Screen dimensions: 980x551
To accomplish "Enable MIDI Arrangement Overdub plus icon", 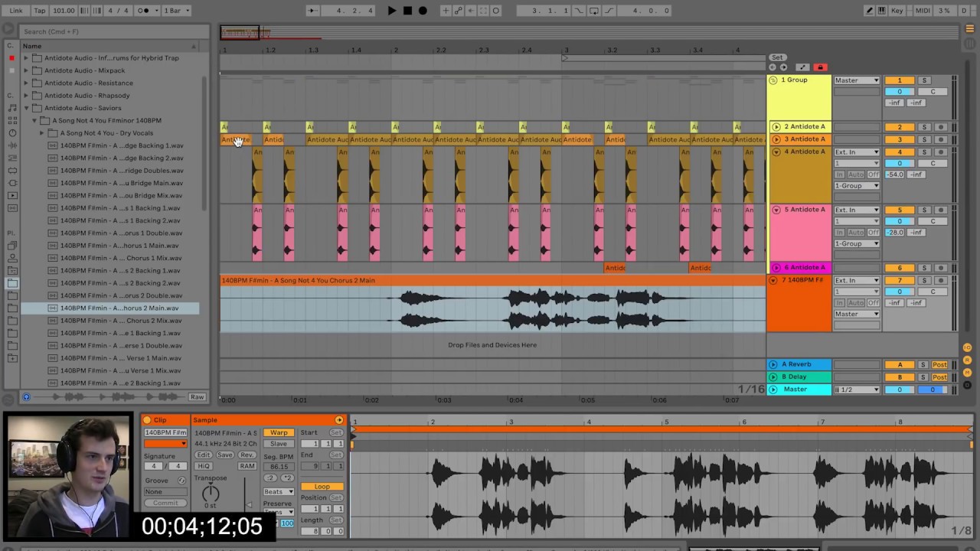I will (x=446, y=11).
